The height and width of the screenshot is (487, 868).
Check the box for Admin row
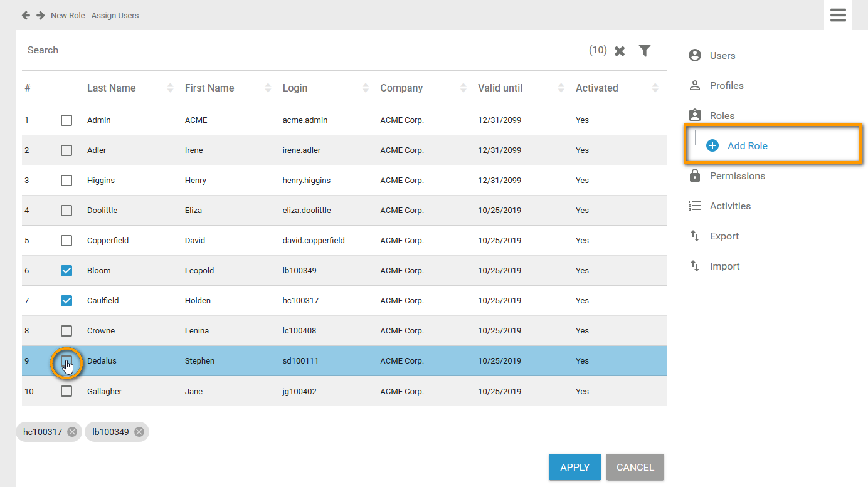pyautogui.click(x=66, y=120)
